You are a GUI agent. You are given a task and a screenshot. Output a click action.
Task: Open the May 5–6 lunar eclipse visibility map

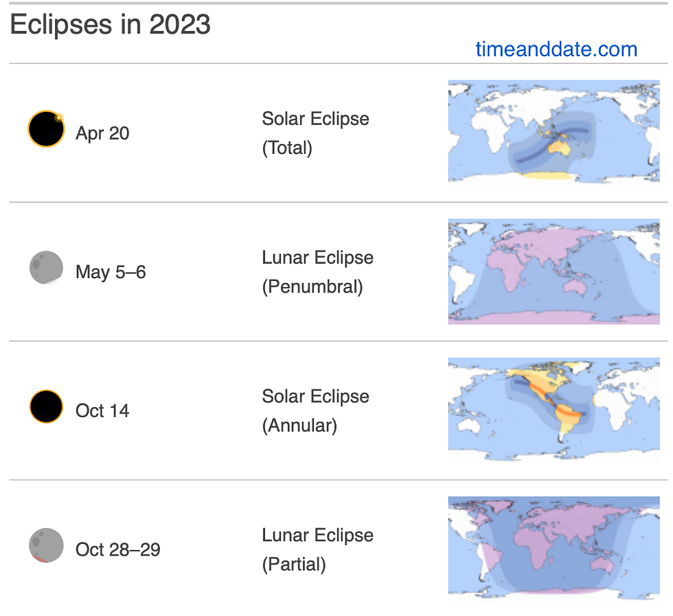click(x=554, y=271)
